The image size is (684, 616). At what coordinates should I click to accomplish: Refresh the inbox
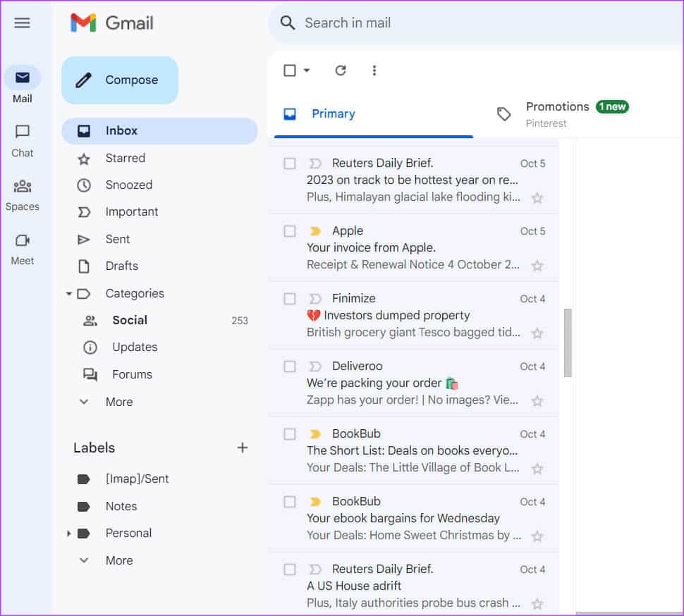[x=341, y=70]
